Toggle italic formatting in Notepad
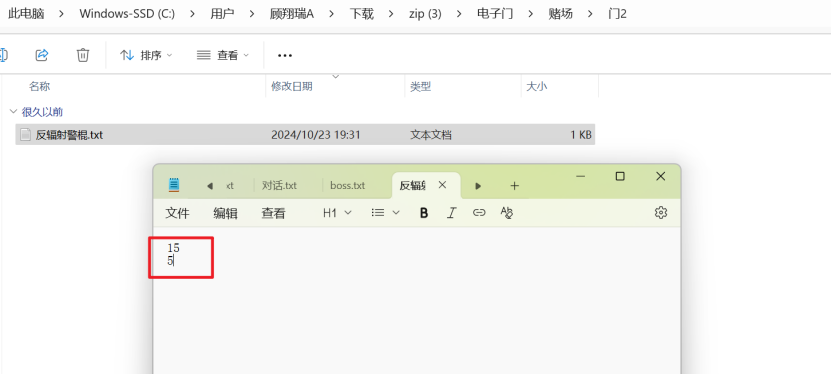 pos(451,213)
